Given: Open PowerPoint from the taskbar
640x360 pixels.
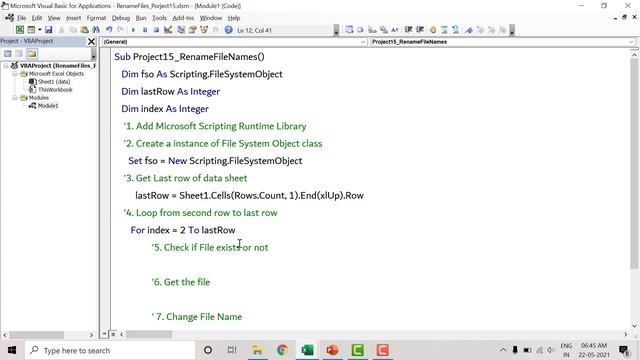Looking at the screenshot, I should coord(332,350).
